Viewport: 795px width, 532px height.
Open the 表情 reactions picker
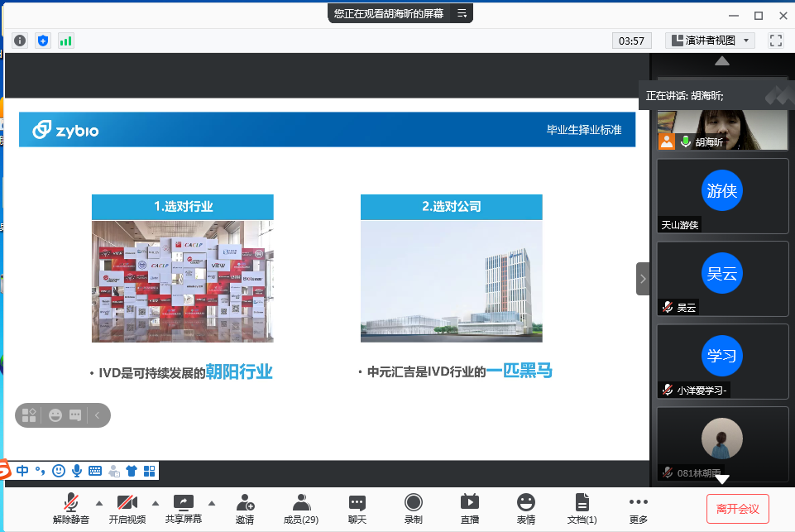click(526, 509)
